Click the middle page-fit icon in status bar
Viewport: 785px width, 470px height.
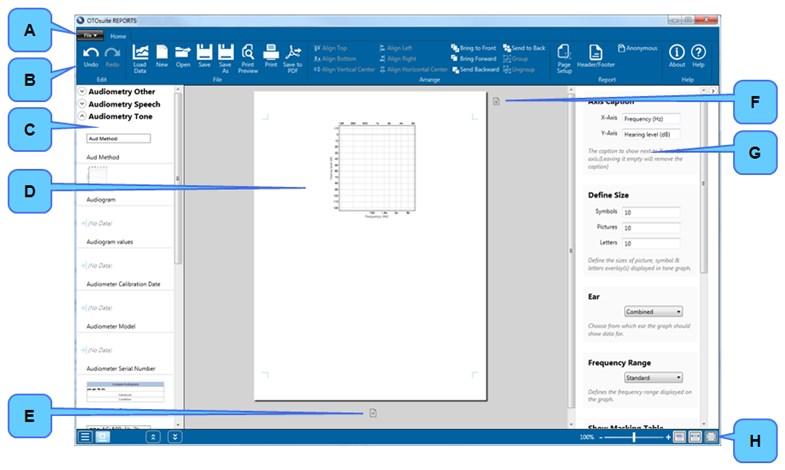(x=695, y=437)
